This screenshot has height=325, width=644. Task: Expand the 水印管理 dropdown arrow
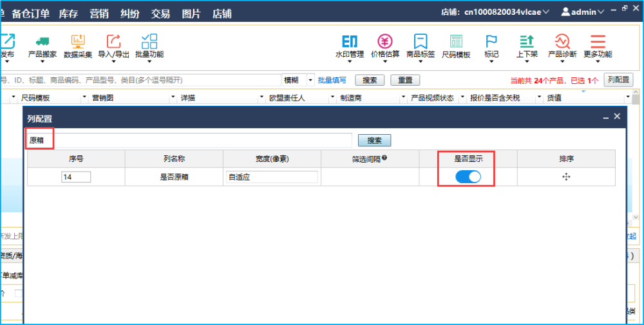click(x=350, y=62)
